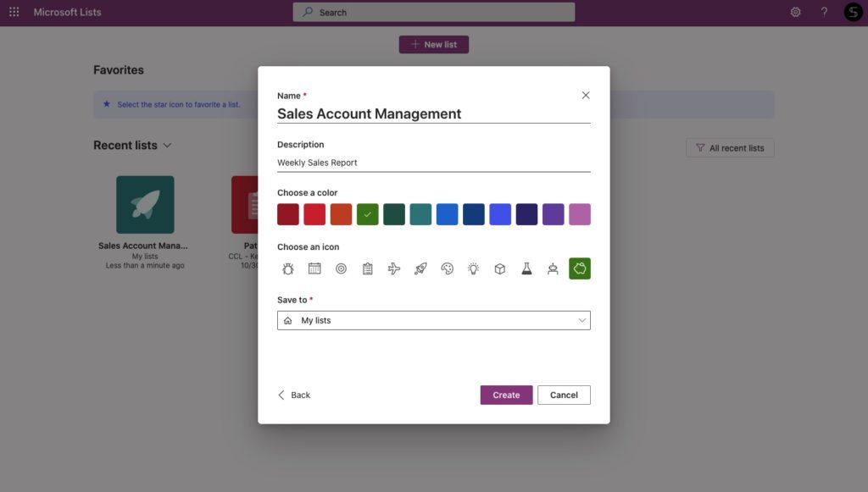The image size is (868, 492).
Task: Go Back to the previous step
Action: point(294,395)
